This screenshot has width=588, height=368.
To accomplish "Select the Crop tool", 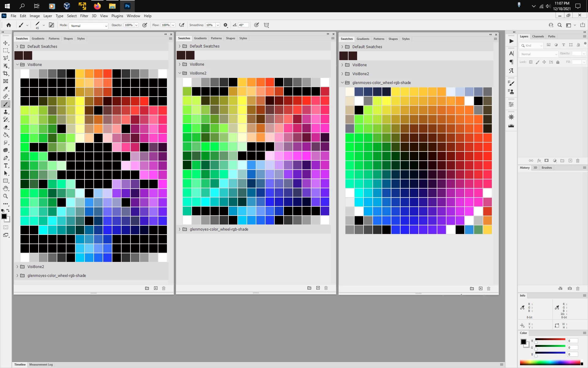I will point(6,74).
